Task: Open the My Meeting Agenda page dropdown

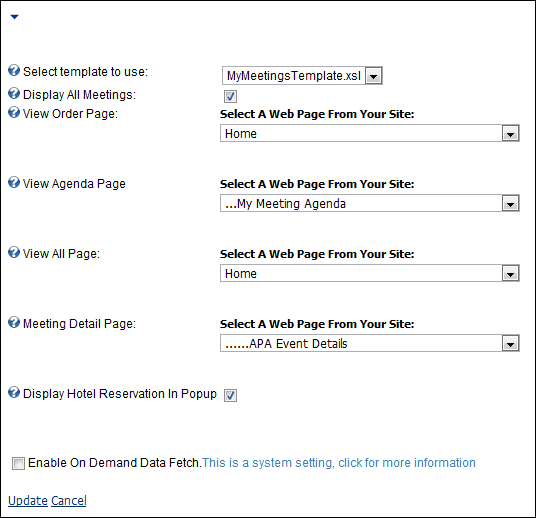Action: pyautogui.click(x=370, y=203)
